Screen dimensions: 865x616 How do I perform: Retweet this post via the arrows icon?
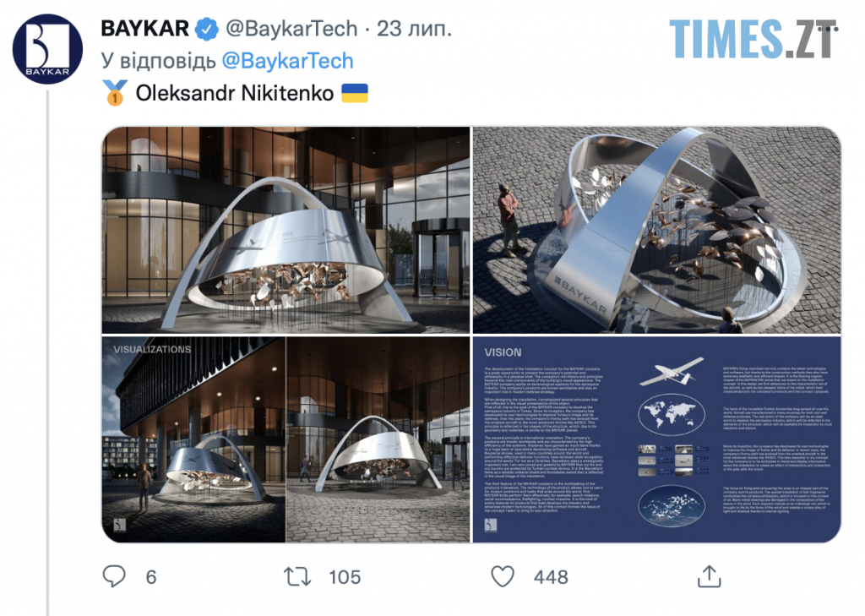tap(297, 577)
